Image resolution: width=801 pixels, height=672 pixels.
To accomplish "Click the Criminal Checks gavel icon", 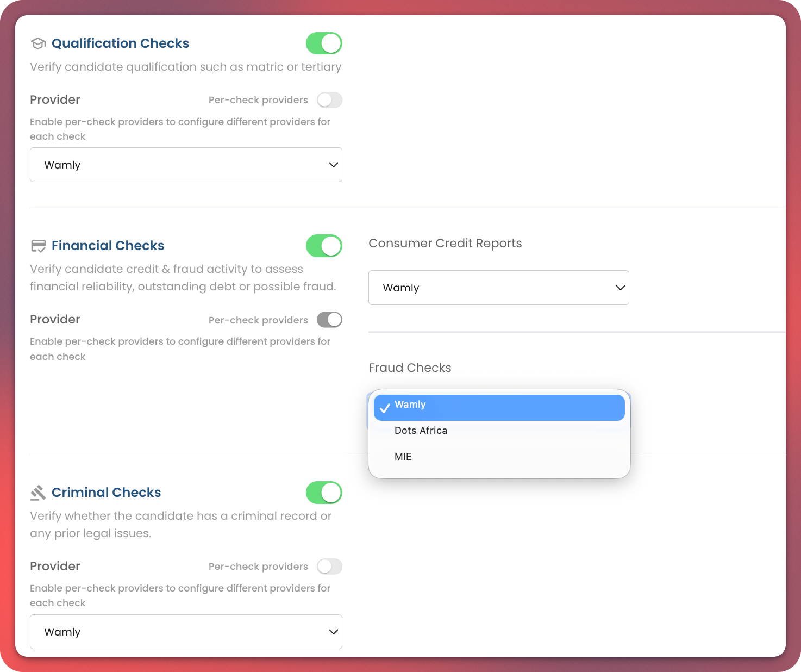I will tap(38, 493).
